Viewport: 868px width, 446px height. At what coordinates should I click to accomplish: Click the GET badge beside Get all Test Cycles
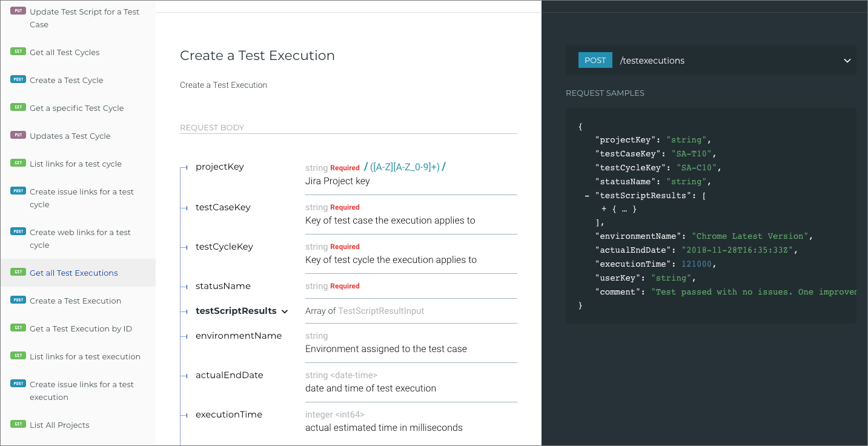tap(18, 52)
